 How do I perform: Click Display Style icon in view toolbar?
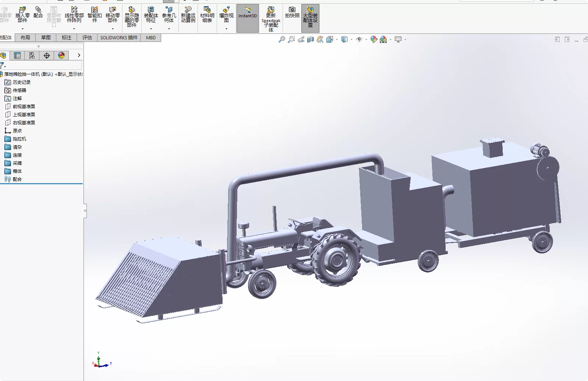pos(344,39)
